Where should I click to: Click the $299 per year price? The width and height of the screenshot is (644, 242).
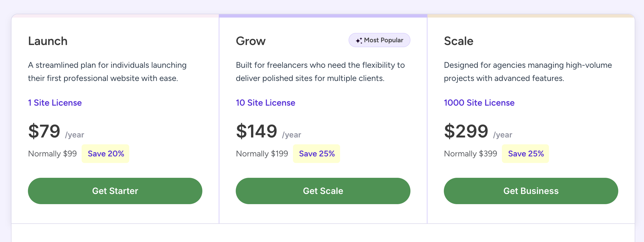point(478,131)
